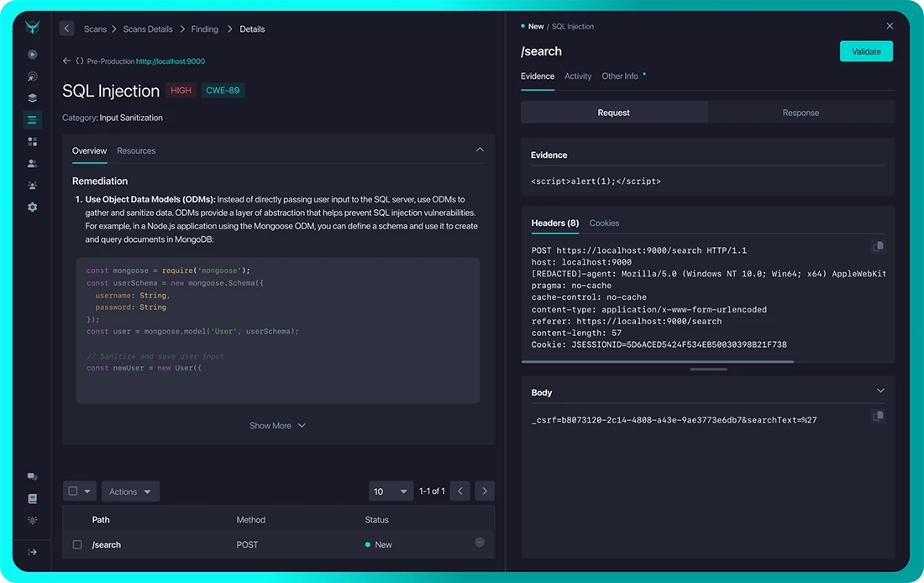
Task: Click the _csrf body text
Action: click(x=675, y=420)
